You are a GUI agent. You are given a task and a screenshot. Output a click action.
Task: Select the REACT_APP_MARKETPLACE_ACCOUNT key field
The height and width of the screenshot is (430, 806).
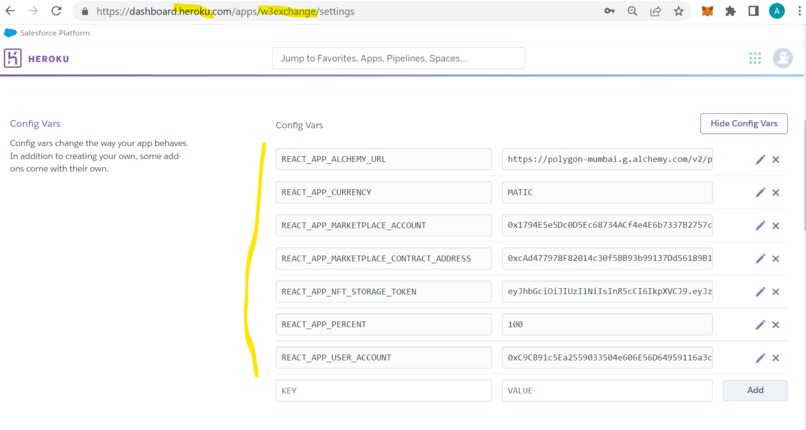point(383,226)
